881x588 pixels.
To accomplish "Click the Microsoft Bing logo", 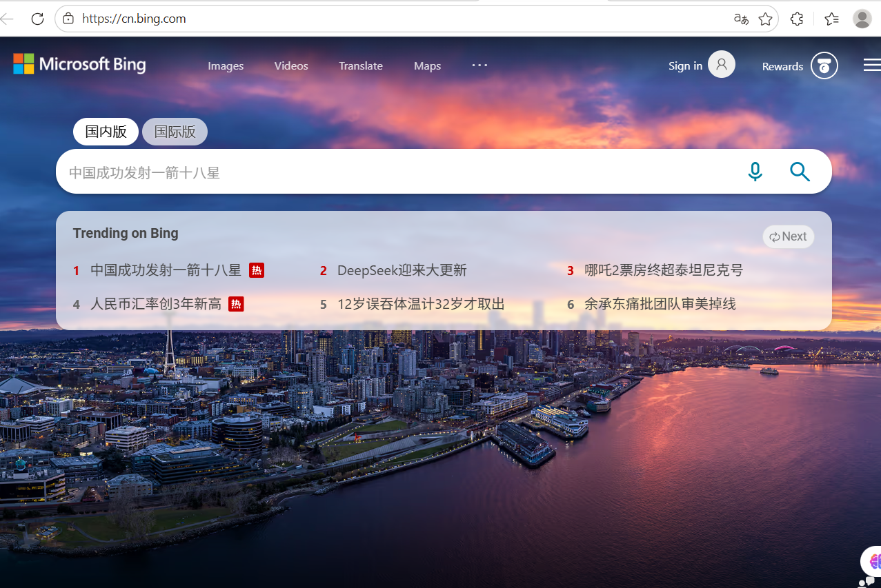I will click(x=79, y=64).
